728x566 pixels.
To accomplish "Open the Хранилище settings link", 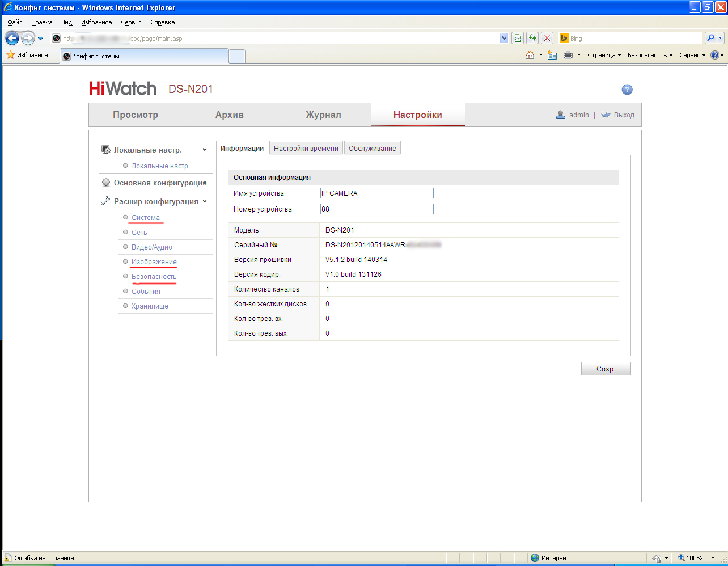I will pos(150,306).
